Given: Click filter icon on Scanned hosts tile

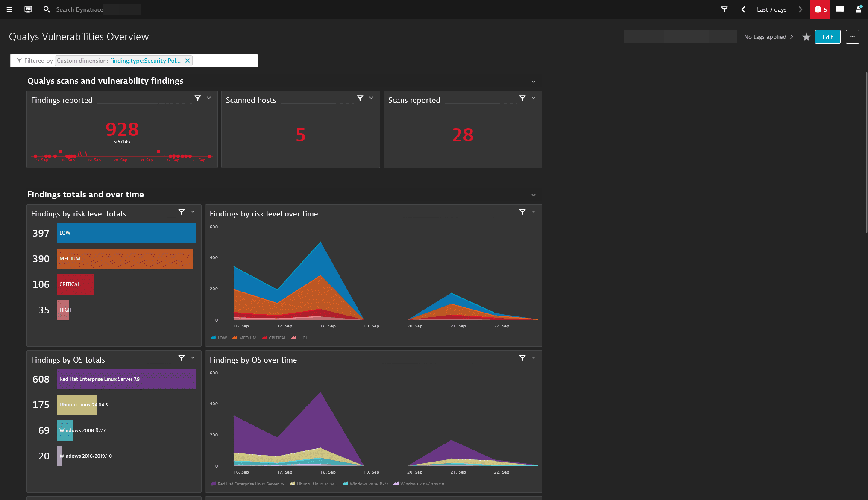Looking at the screenshot, I should point(360,98).
